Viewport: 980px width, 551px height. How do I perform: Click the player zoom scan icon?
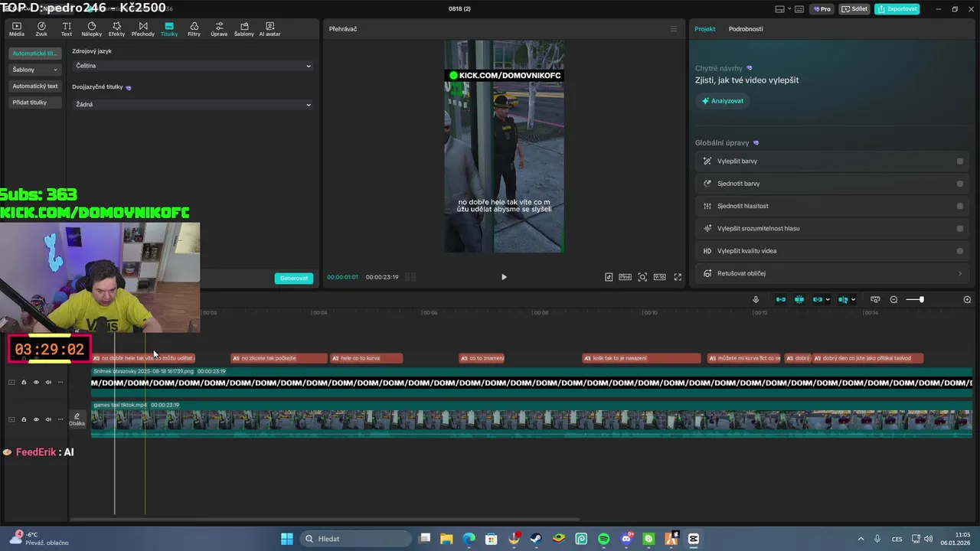pyautogui.click(x=642, y=277)
